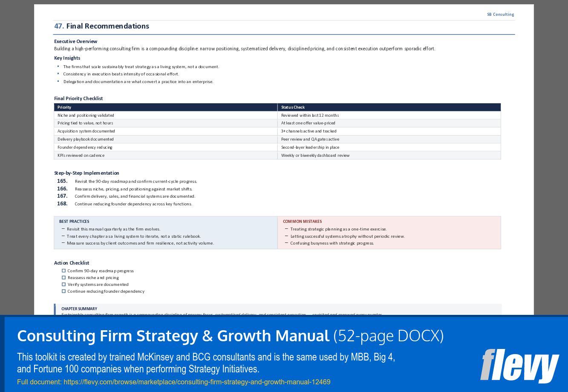This screenshot has width=568, height=392.
Task: Click the 'Priority' table column header
Action: click(166, 107)
